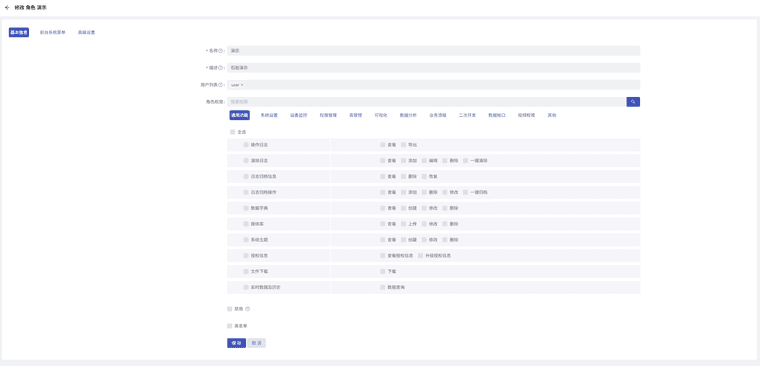Enable the 编辑 checkbox

424,160
